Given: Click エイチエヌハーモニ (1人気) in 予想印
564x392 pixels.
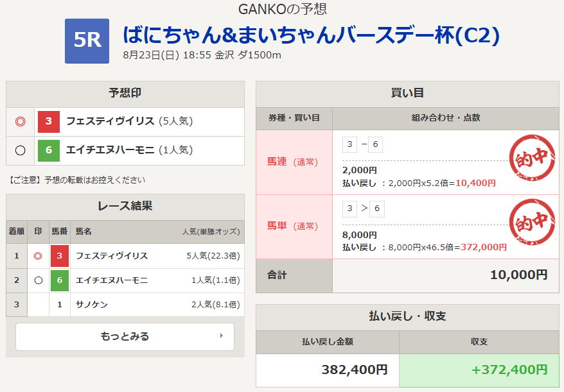Looking at the screenshot, I should click(130, 150).
